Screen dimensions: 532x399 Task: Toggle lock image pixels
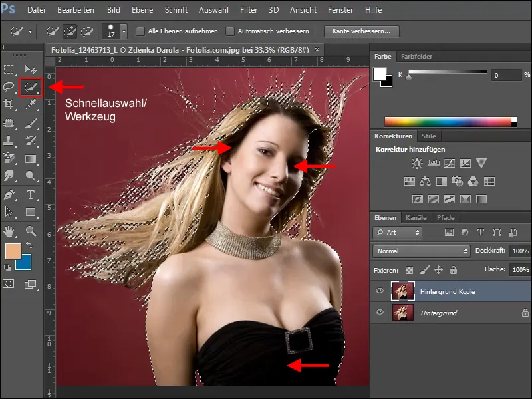click(424, 270)
